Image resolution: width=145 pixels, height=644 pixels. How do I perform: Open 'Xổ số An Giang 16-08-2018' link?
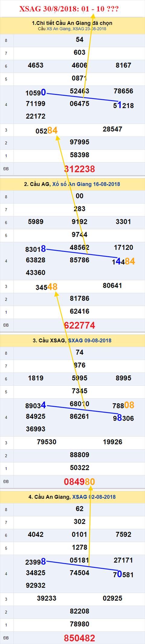pos(86,184)
